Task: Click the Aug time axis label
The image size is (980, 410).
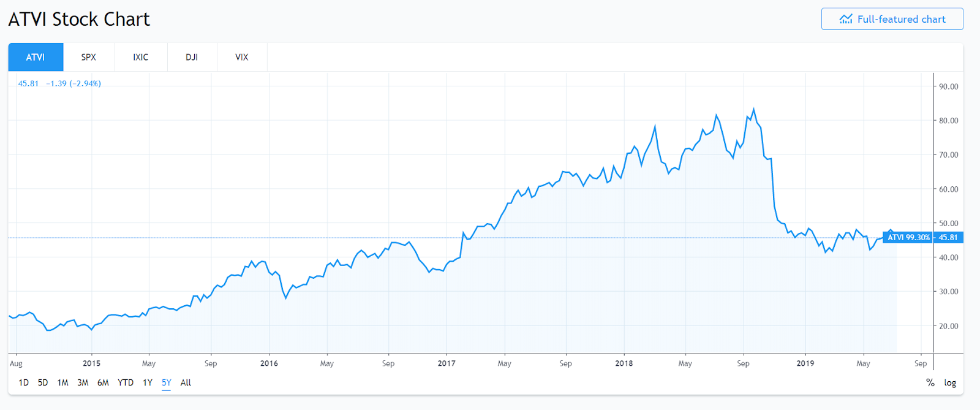Action: click(x=16, y=363)
